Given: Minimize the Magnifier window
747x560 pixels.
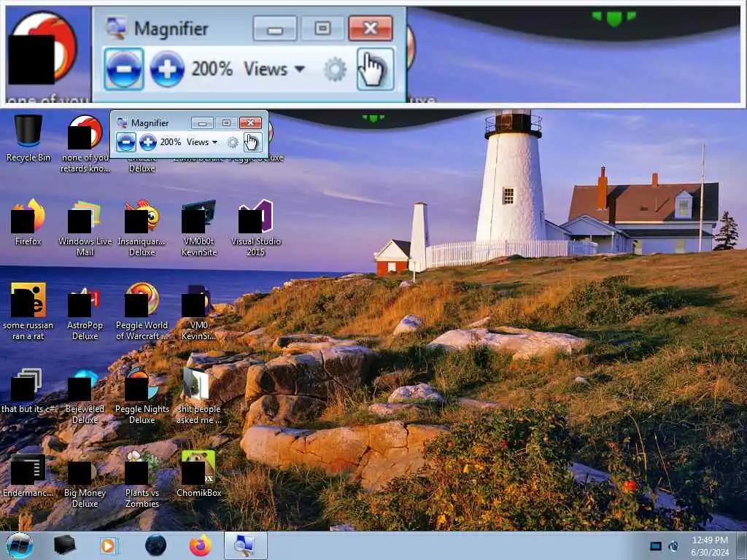Looking at the screenshot, I should pos(202,122).
